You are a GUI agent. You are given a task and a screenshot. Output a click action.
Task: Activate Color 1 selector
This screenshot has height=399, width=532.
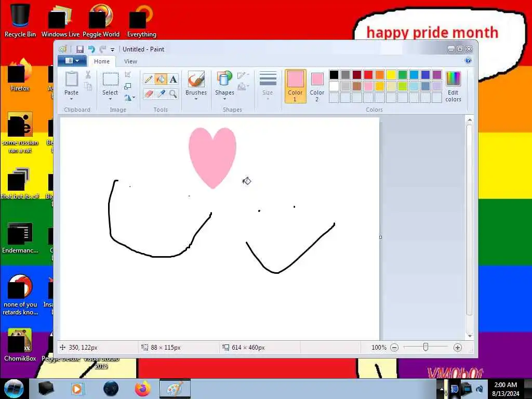click(295, 86)
